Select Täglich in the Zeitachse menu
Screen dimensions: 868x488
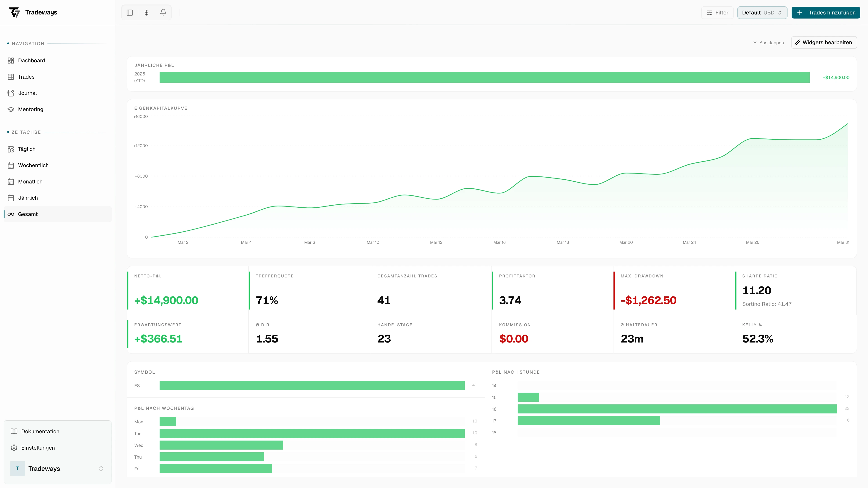27,149
